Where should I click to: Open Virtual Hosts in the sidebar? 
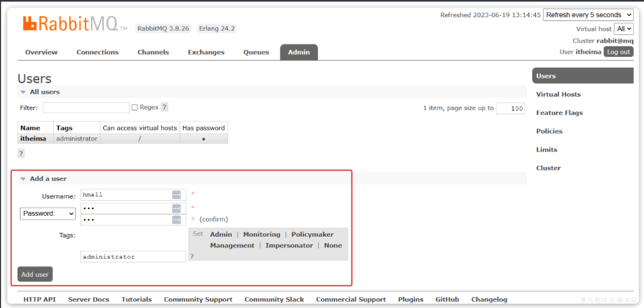click(558, 94)
